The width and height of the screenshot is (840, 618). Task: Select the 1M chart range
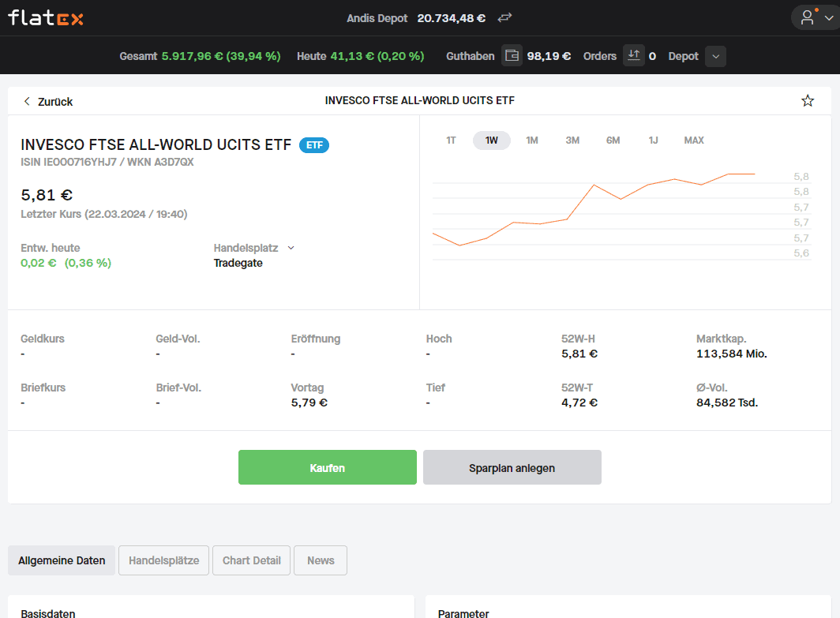(532, 140)
